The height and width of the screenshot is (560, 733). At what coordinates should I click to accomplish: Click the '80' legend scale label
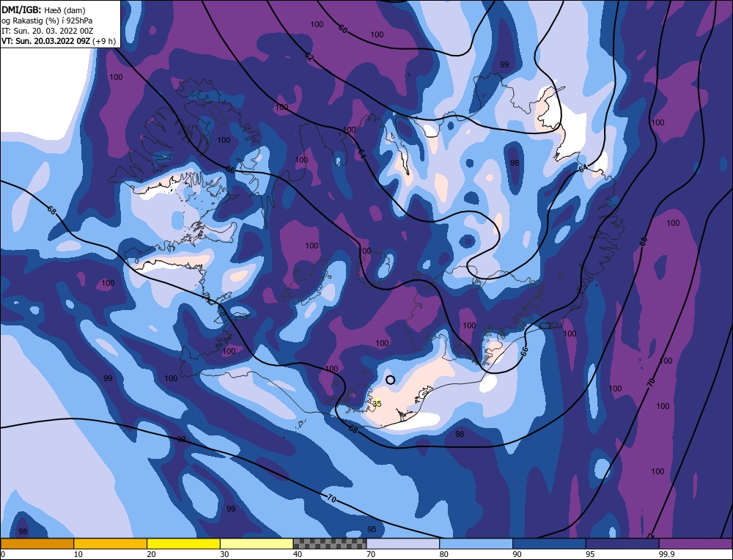(443, 554)
